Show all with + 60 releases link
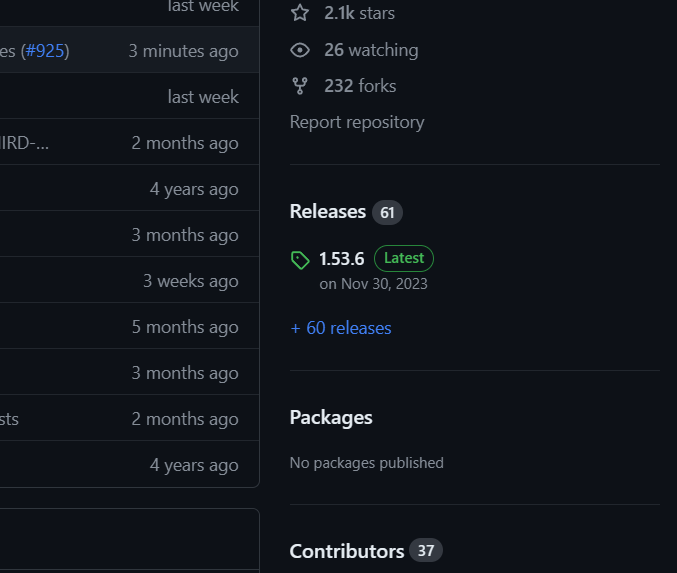The height and width of the screenshot is (573, 677). point(341,328)
